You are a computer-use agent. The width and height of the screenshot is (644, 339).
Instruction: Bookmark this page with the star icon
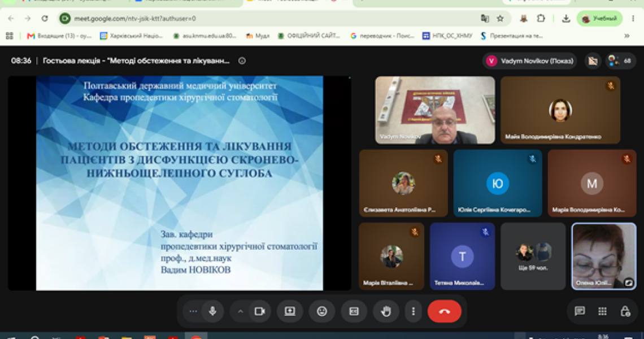[500, 19]
